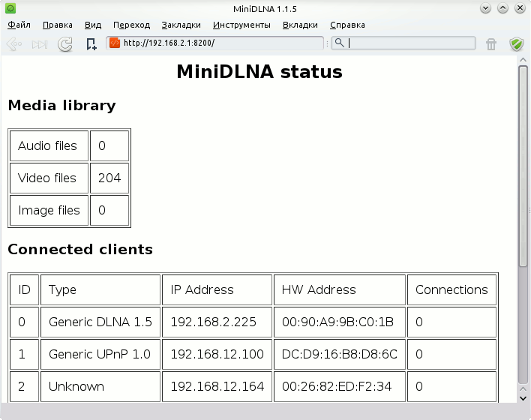
Task: Click the Media library heading
Action: [62, 105]
